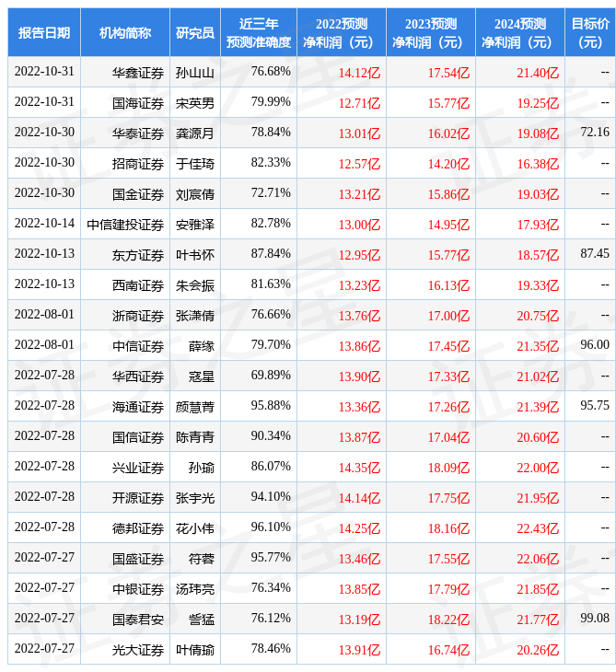Click the 96.10% accuracy value
The width and height of the screenshot is (616, 672).
(x=271, y=527)
